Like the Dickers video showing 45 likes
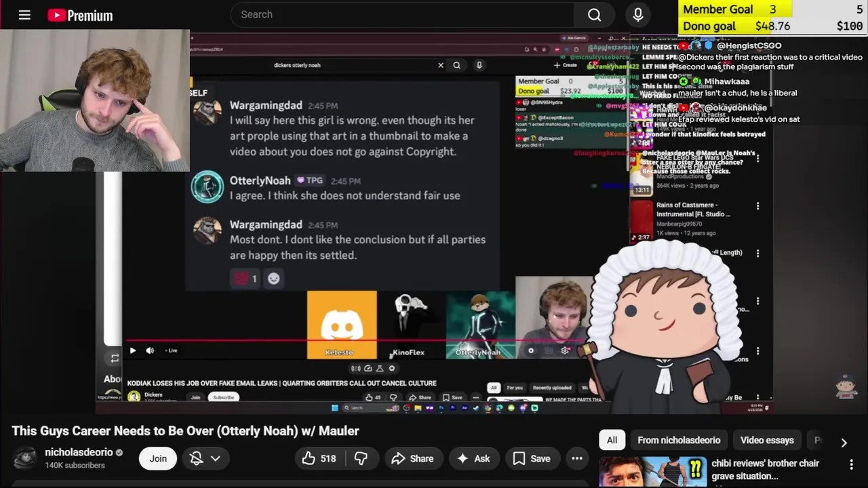The height and width of the screenshot is (488, 868). (x=373, y=397)
